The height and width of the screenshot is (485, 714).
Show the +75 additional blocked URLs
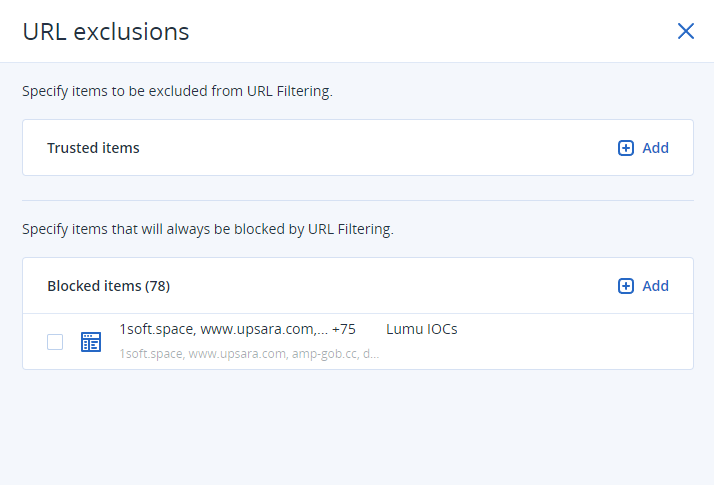(x=344, y=329)
